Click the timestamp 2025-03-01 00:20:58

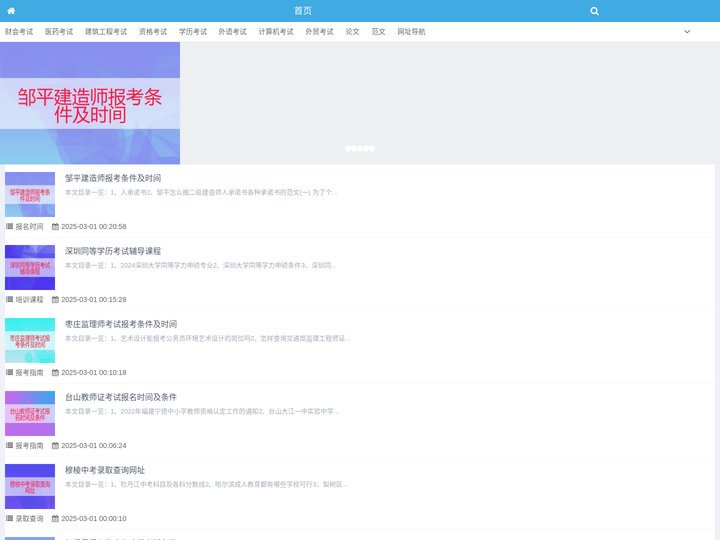pyautogui.click(x=94, y=226)
